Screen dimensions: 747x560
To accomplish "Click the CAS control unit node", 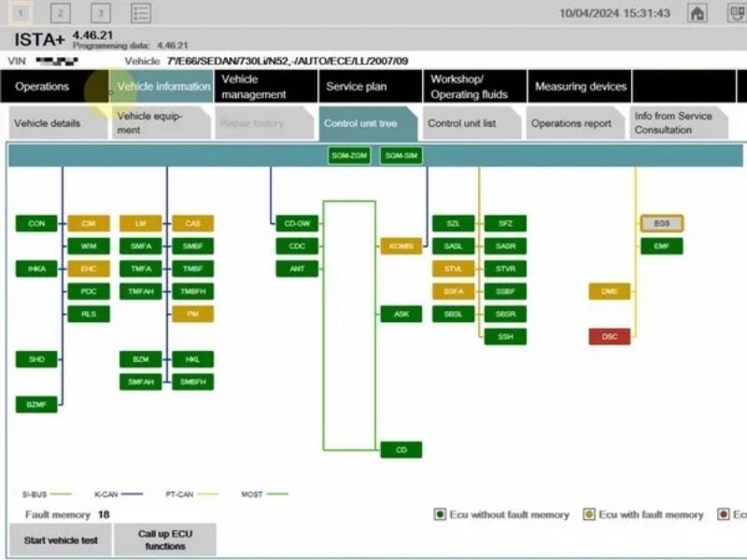I will (x=192, y=224).
